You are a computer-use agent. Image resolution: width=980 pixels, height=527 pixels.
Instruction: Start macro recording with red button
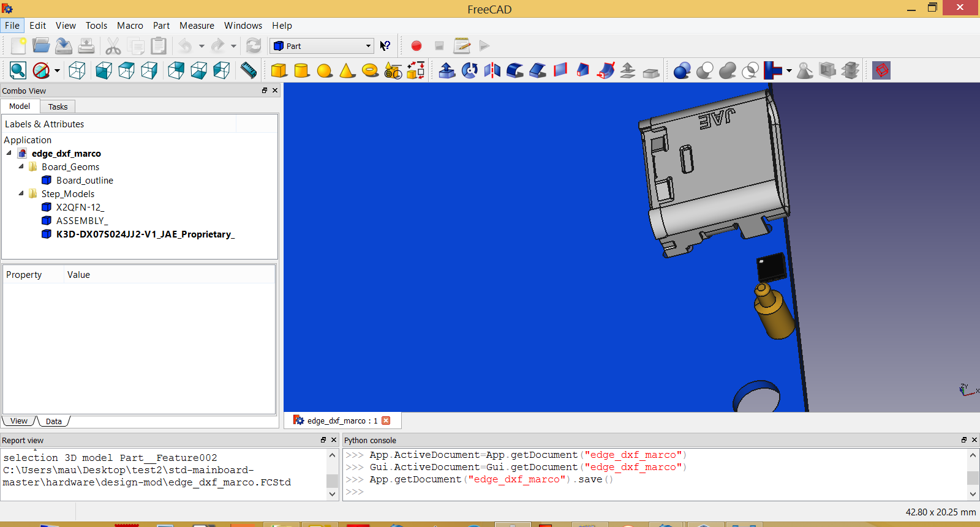tap(417, 46)
